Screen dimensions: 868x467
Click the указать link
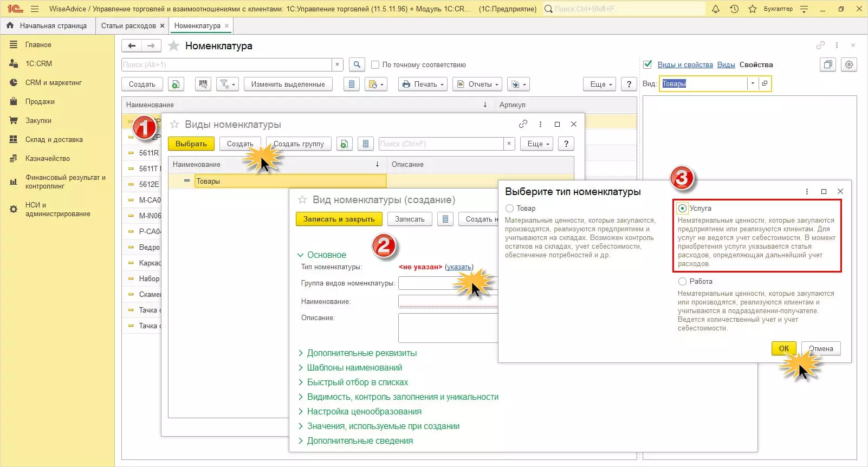coord(459,267)
